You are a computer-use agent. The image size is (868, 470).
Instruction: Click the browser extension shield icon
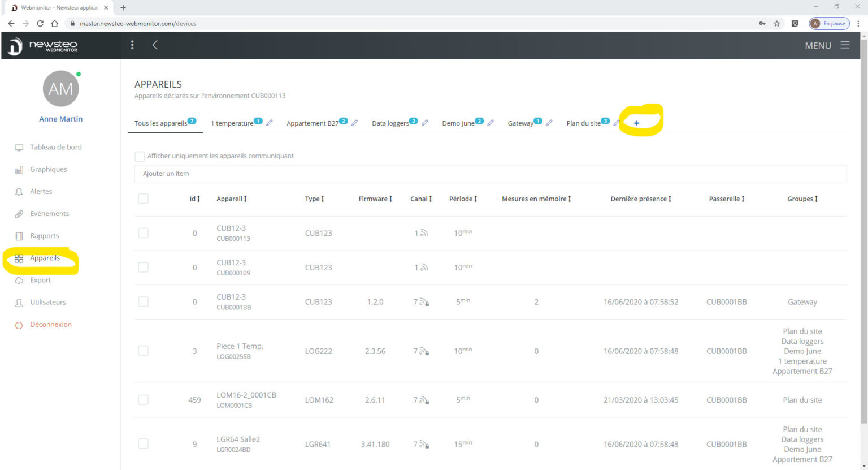point(795,23)
